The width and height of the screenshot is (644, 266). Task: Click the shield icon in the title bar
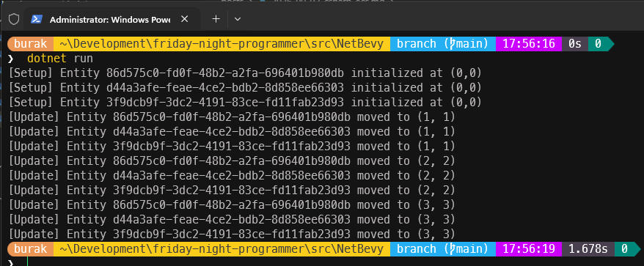pyautogui.click(x=14, y=19)
